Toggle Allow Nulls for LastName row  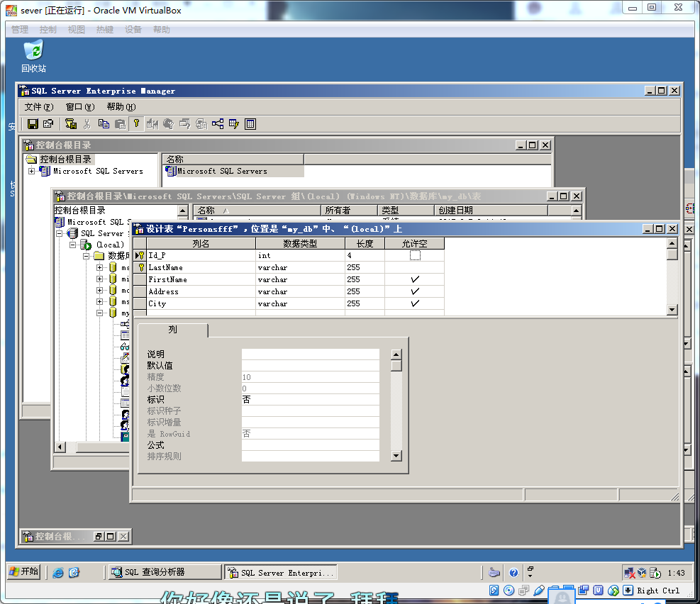415,268
